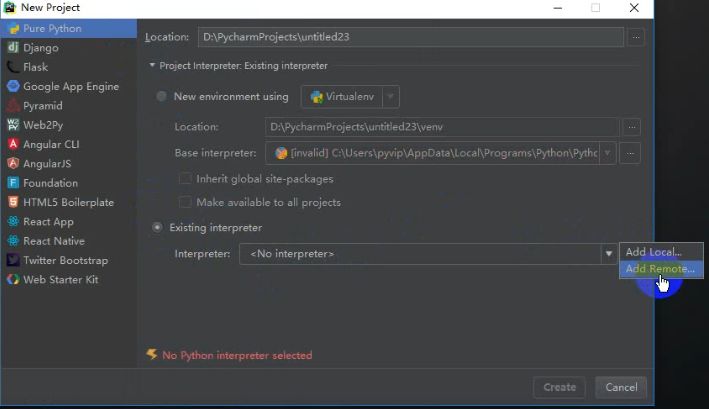The height and width of the screenshot is (409, 709).
Task: Select the React Native icon
Action: tap(13, 241)
